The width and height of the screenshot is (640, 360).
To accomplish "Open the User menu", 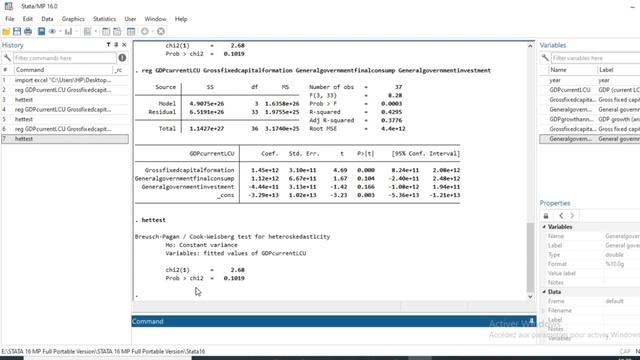I will click(x=130, y=19).
